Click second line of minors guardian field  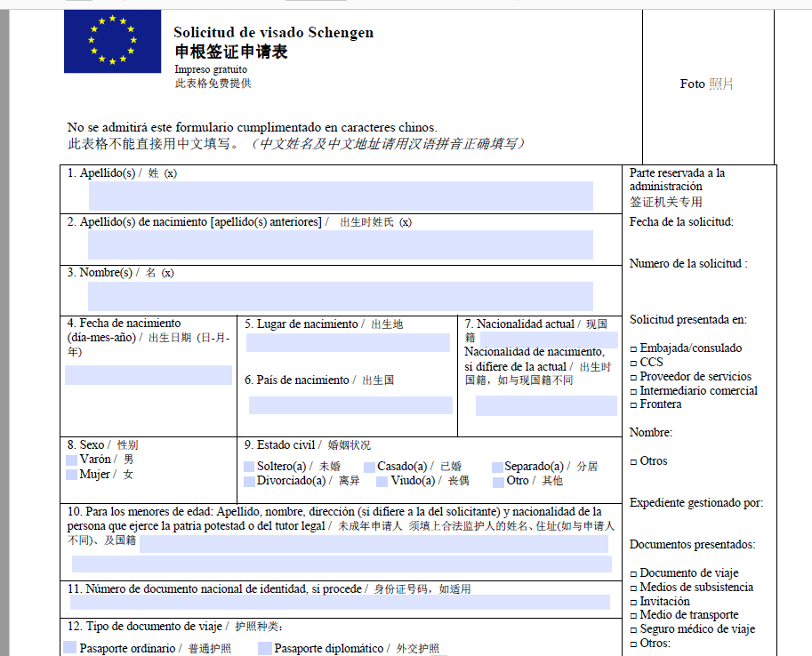(342, 564)
